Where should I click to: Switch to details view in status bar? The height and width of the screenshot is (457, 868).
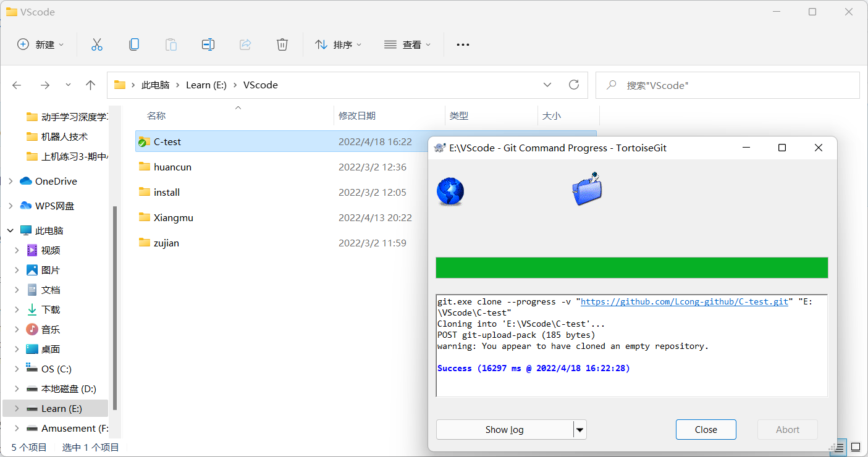click(x=841, y=447)
